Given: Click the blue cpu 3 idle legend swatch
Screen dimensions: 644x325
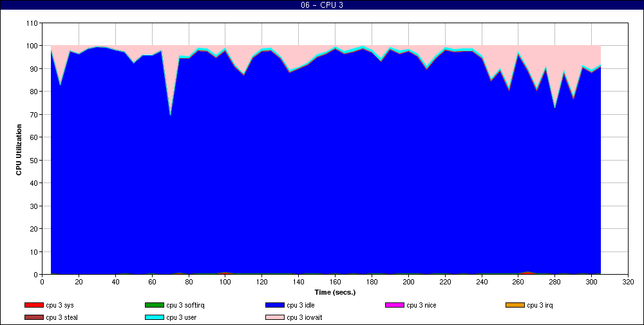Looking at the screenshot, I should tap(275, 305).
